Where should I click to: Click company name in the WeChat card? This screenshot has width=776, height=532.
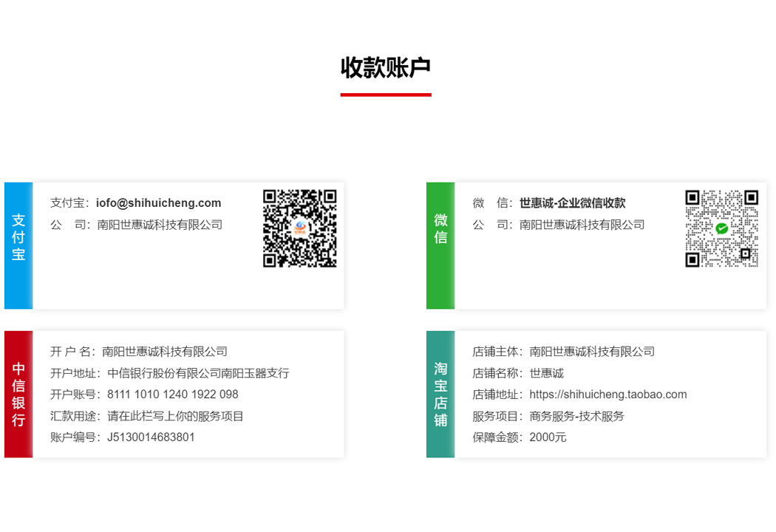coord(582,225)
